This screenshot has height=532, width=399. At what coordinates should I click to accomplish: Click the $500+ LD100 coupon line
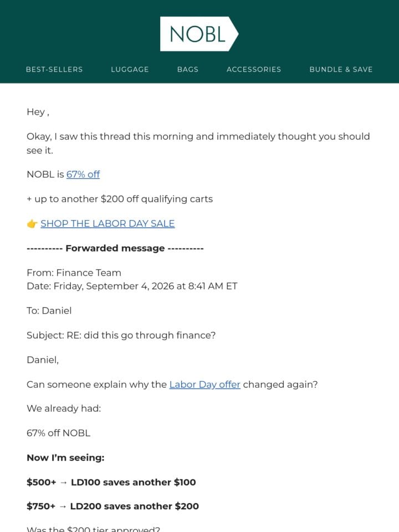(111, 482)
